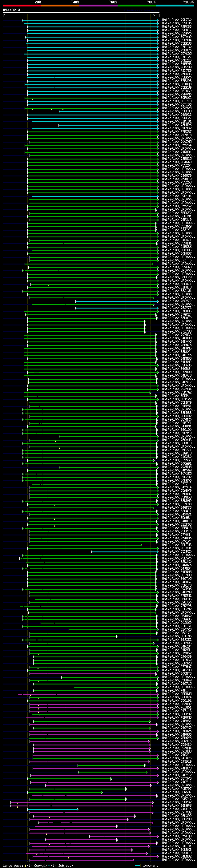Image resolution: width=197 pixels, height=868 pixels.
Task: Click the UniRef100_Q8T3V5 label
Action: pos(177,778)
